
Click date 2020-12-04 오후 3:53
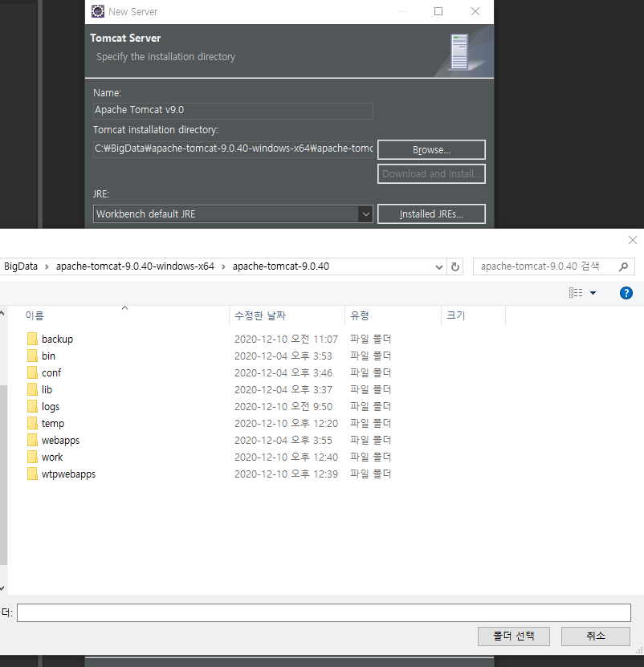point(283,356)
